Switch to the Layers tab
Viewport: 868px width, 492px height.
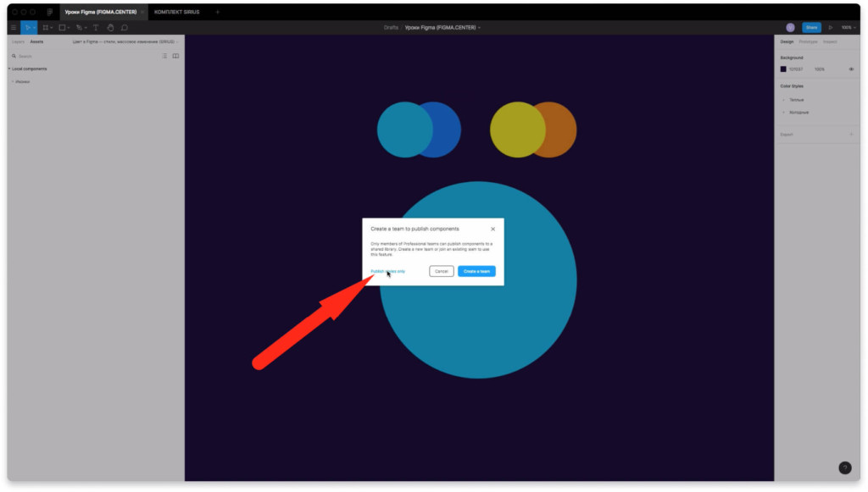pyautogui.click(x=18, y=41)
